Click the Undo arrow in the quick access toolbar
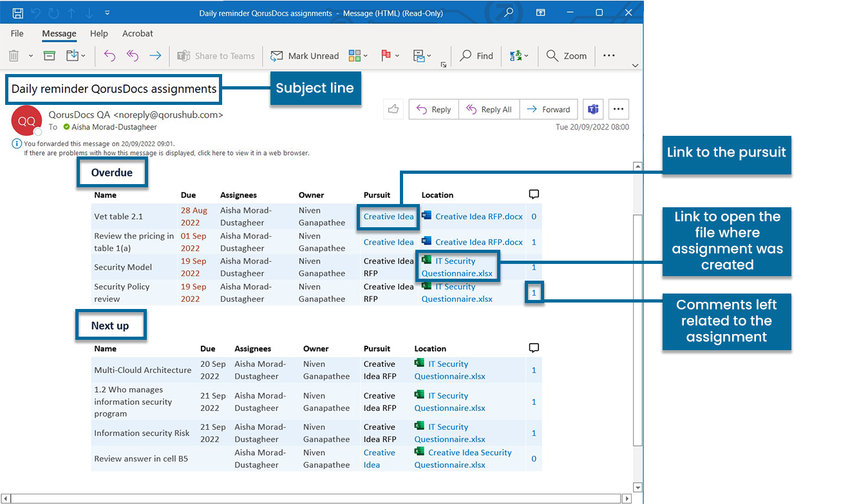The image size is (868, 504). [36, 13]
